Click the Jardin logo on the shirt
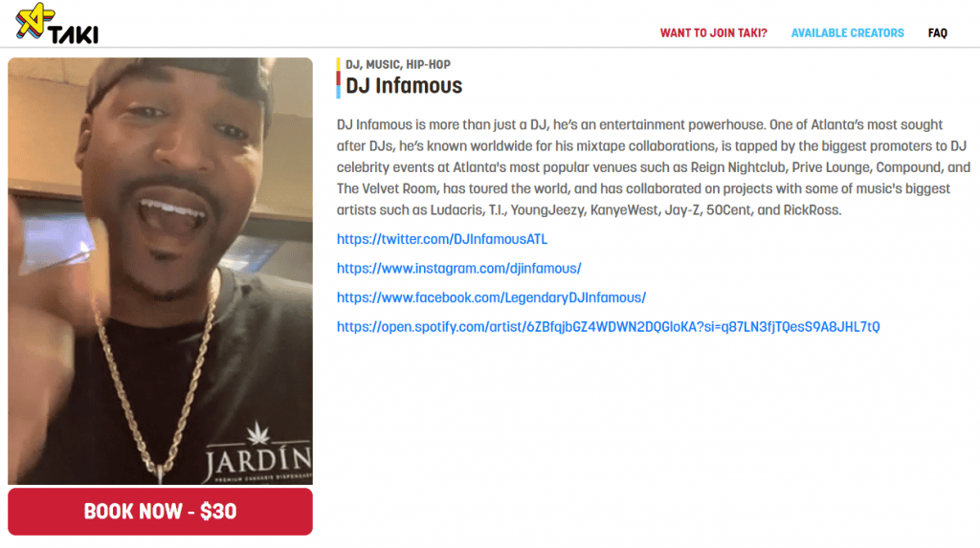 (x=258, y=454)
